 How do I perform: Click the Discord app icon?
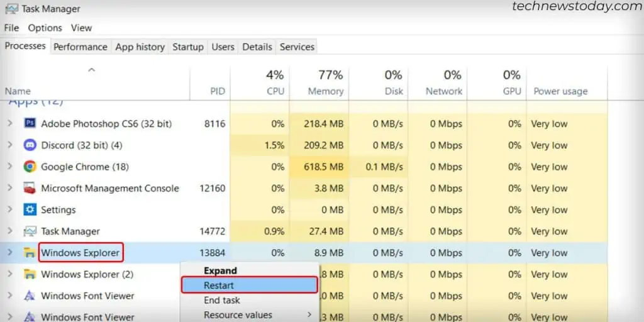tap(30, 145)
